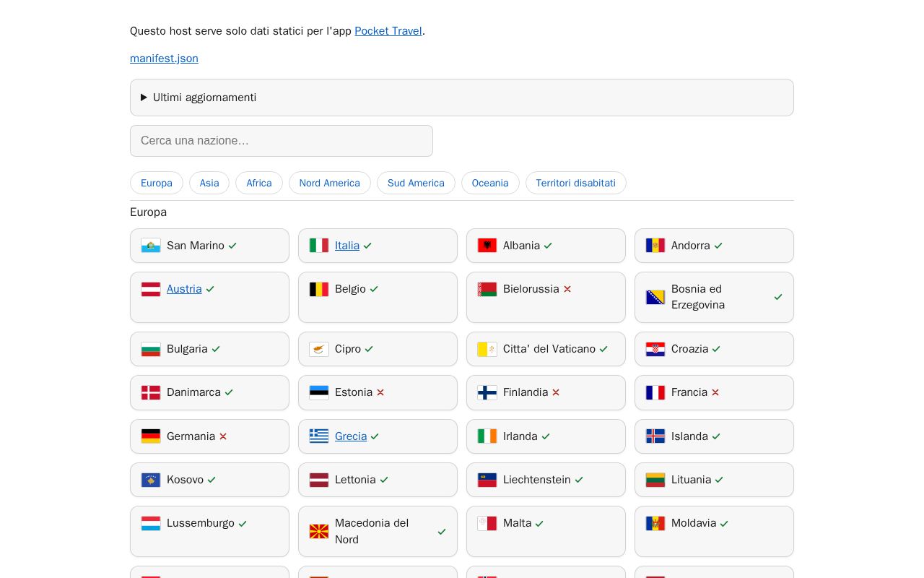Open the manifest.json link
Image resolution: width=924 pixels, height=578 pixels.
164,59
